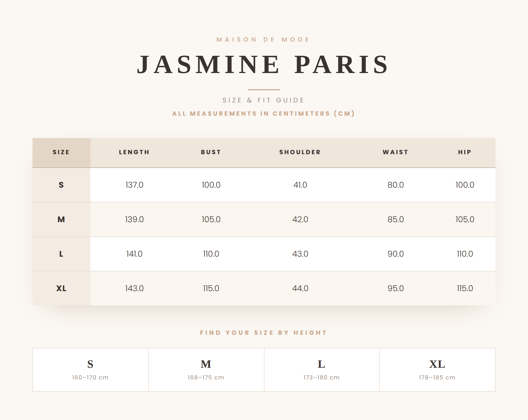Select the M row label in table
This screenshot has height=420, width=528.
coord(61,219)
